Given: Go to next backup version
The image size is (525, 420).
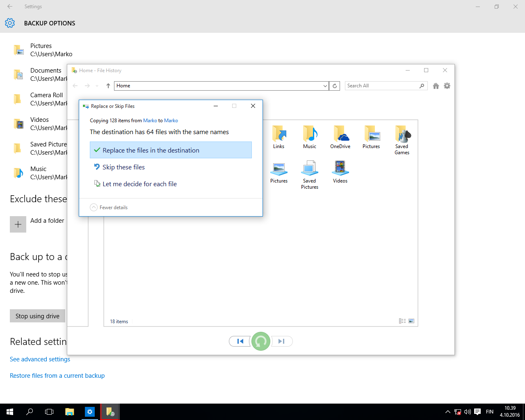Looking at the screenshot, I should click(282, 341).
